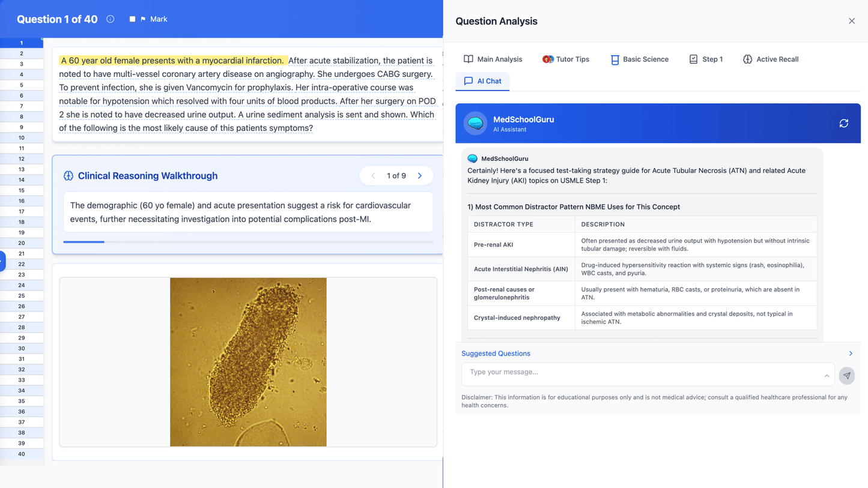This screenshot has width=868, height=488.
Task: Expand the Suggested Questions section
Action: click(x=850, y=354)
